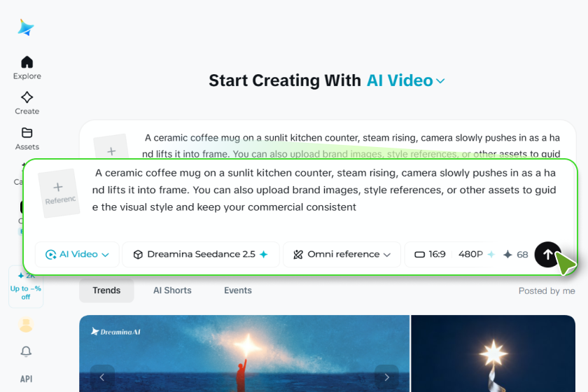The image size is (588, 392).
Task: Switch to the Events tab
Action: coord(238,290)
